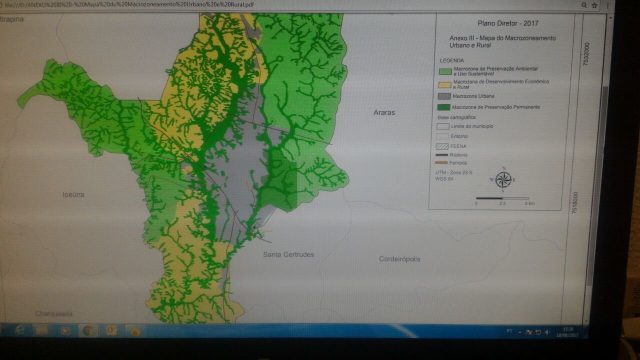The height and width of the screenshot is (360, 640).
Task: Click the Santa Gertrudes label on the map
Action: (x=289, y=254)
